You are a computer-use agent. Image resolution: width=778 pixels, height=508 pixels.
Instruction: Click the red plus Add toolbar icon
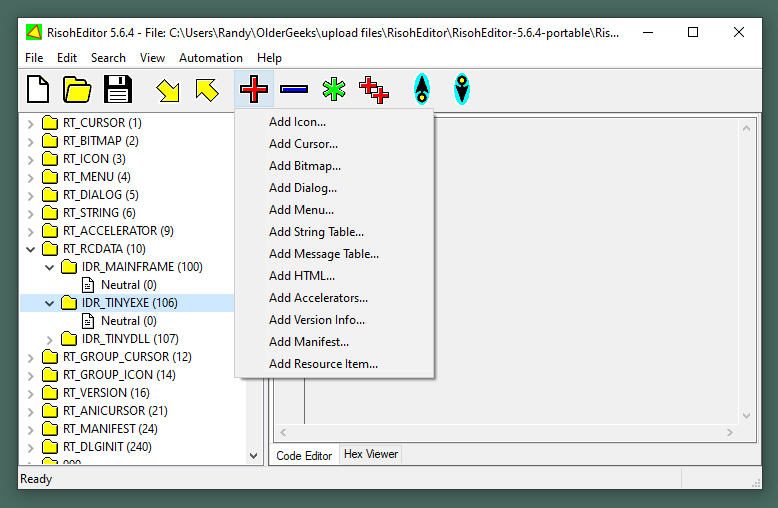pos(254,89)
